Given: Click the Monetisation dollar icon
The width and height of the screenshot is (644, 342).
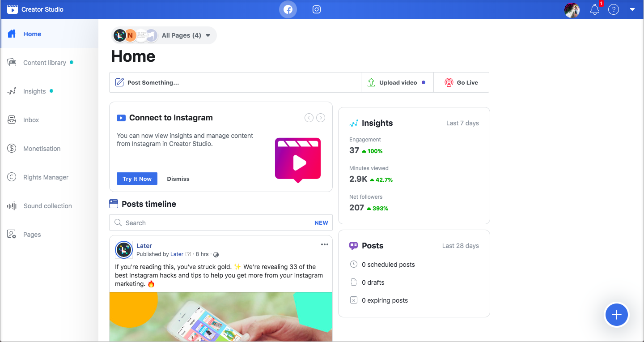Looking at the screenshot, I should (x=12, y=149).
